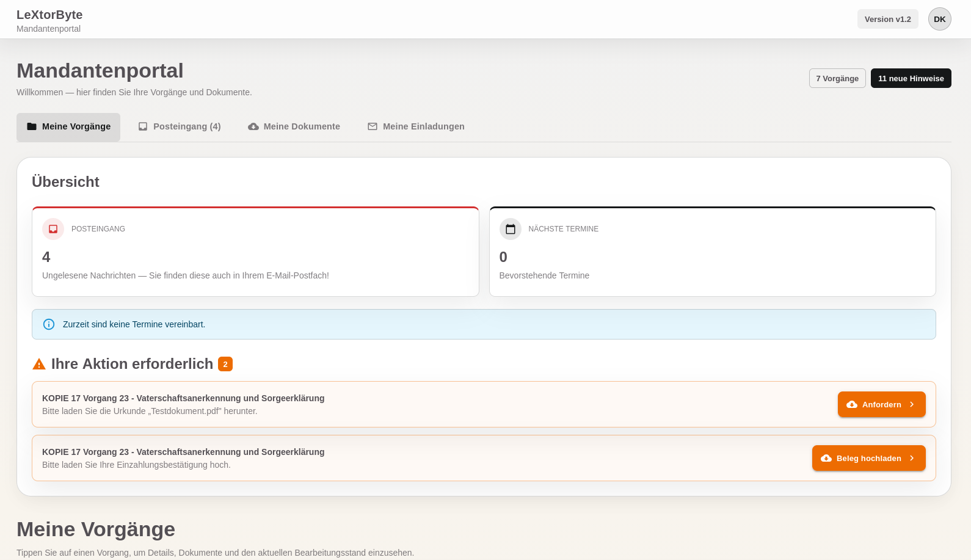Click the orange badge showing 2
Image resolution: width=971 pixels, height=560 pixels.
pos(225,364)
